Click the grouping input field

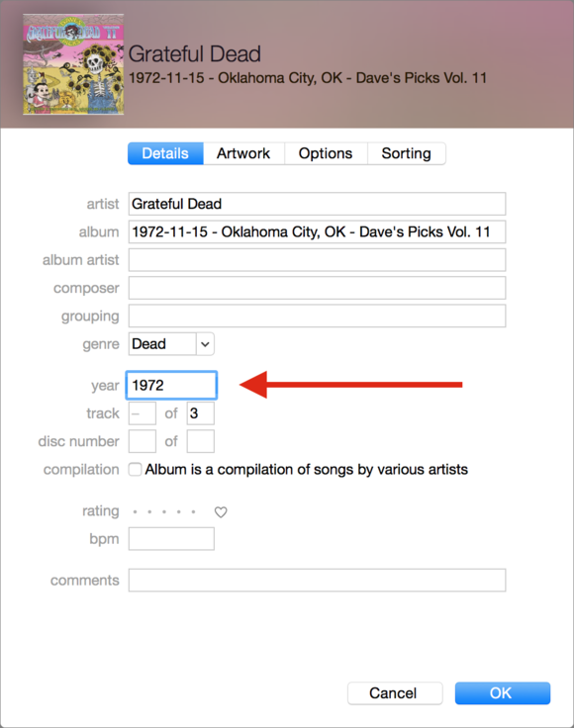tap(318, 316)
